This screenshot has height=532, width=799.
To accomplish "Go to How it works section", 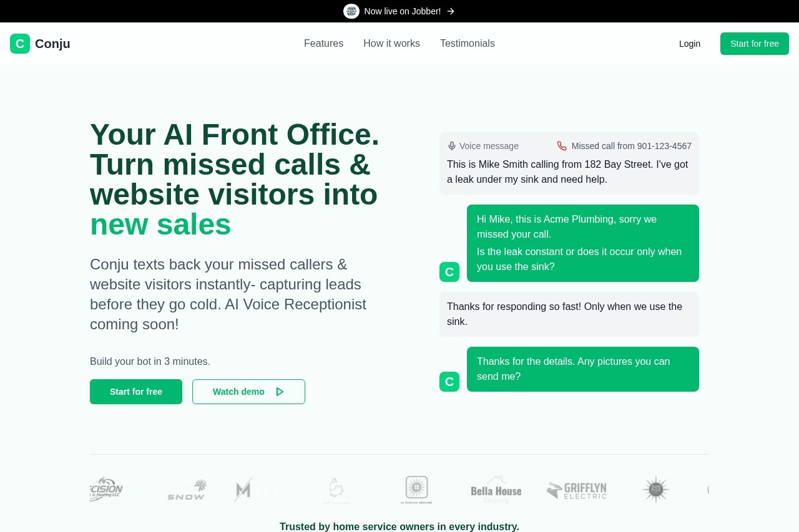I will point(391,44).
